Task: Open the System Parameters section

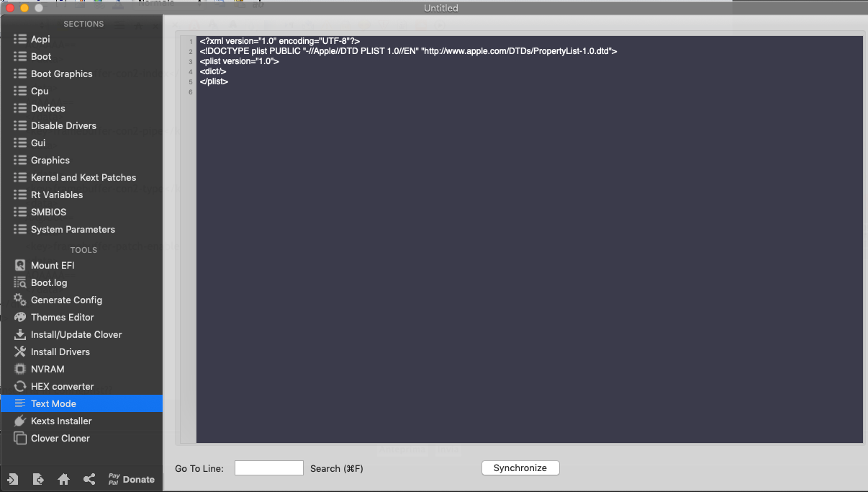Action: tap(81, 229)
